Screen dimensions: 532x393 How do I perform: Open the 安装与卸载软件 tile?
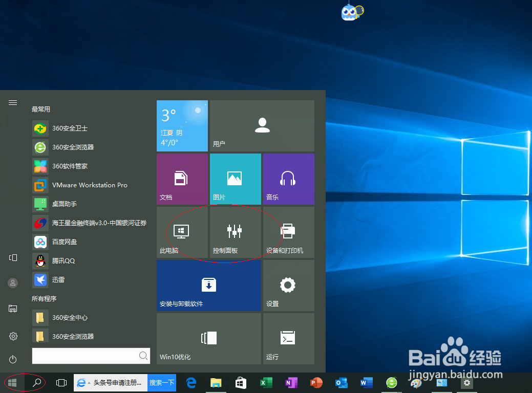point(209,286)
